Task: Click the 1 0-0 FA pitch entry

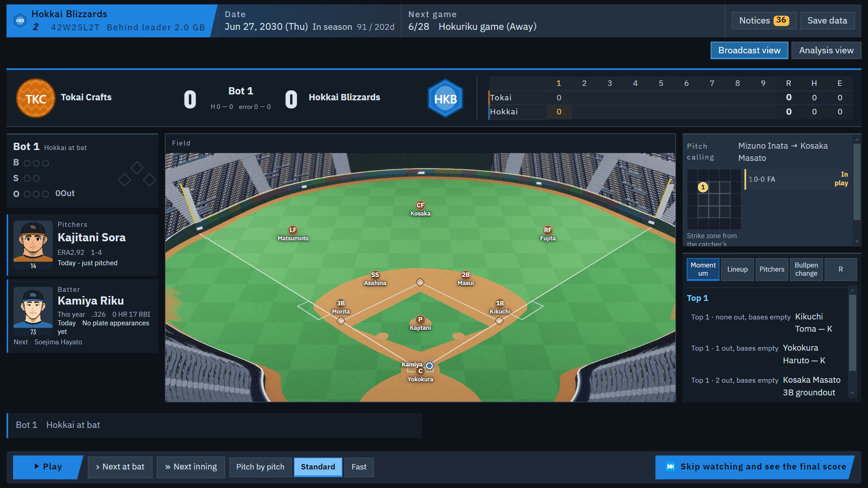Action: tap(798, 179)
